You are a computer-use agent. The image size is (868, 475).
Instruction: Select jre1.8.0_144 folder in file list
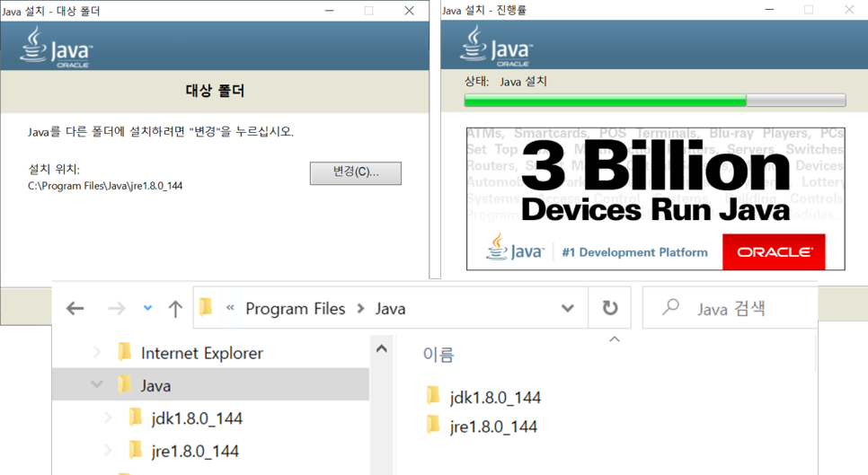(493, 427)
